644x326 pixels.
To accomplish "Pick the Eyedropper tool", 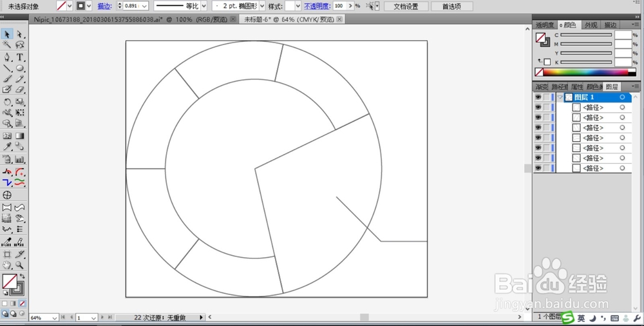I will 7,146.
